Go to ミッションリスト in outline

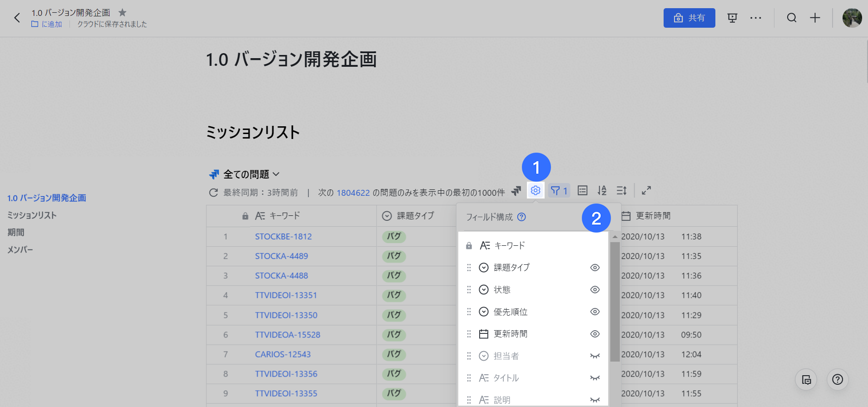tap(32, 215)
